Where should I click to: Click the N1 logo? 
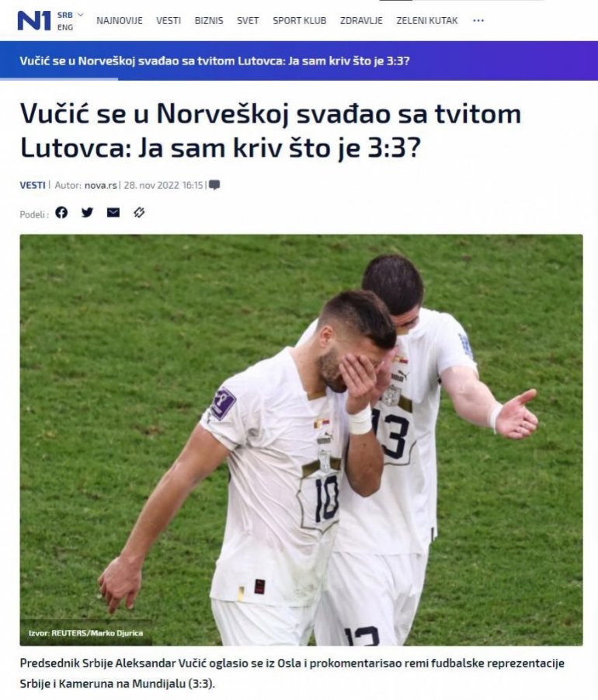pyautogui.click(x=34, y=20)
